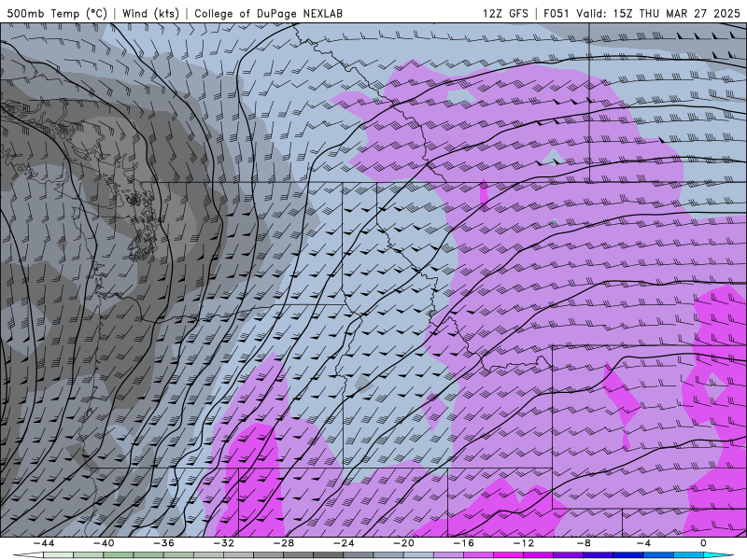The width and height of the screenshot is (747, 560).
Task: Click the -36 color scale label
Action: click(x=164, y=543)
